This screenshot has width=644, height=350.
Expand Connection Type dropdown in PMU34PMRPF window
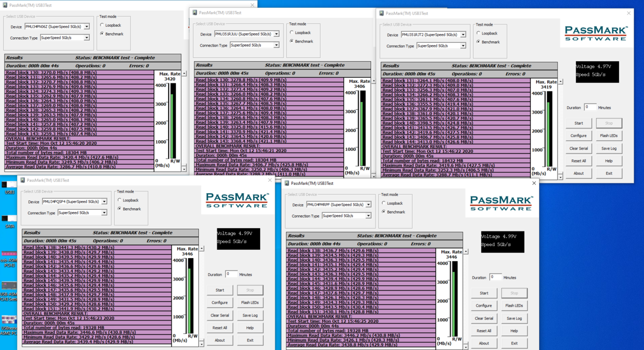(x=368, y=216)
